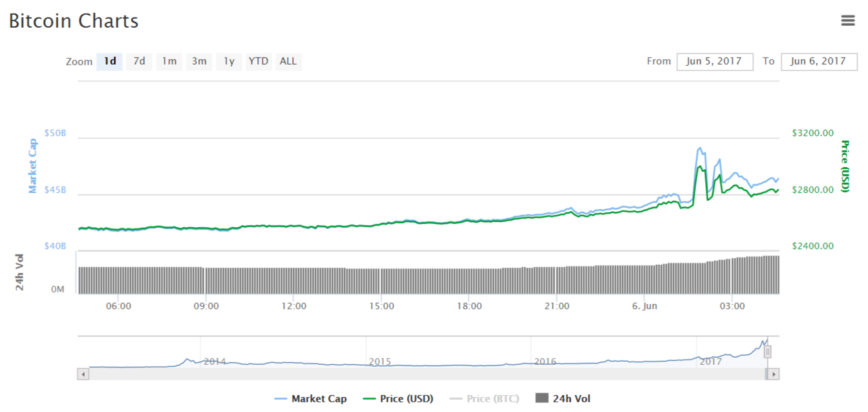868x412 pixels.
Task: Click the navigator range handle
Action: point(768,352)
